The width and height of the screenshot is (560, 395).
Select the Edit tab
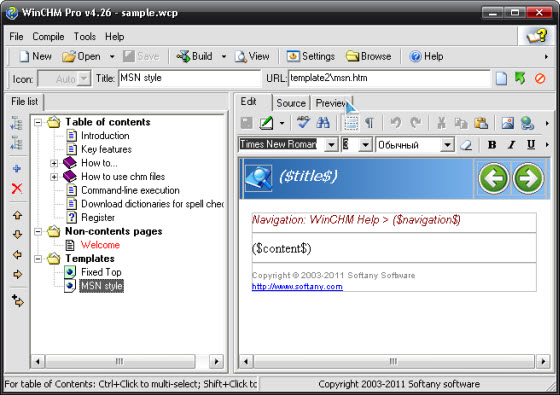[x=248, y=102]
